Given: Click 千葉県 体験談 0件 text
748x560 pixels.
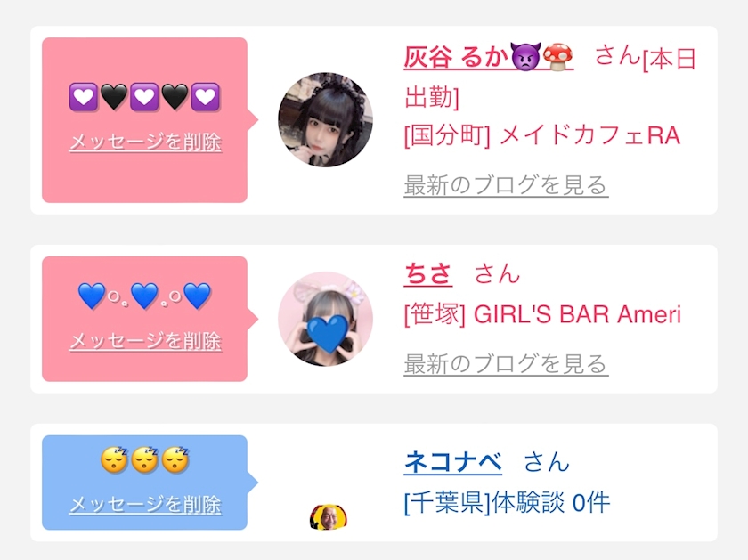Looking at the screenshot, I should [507, 503].
